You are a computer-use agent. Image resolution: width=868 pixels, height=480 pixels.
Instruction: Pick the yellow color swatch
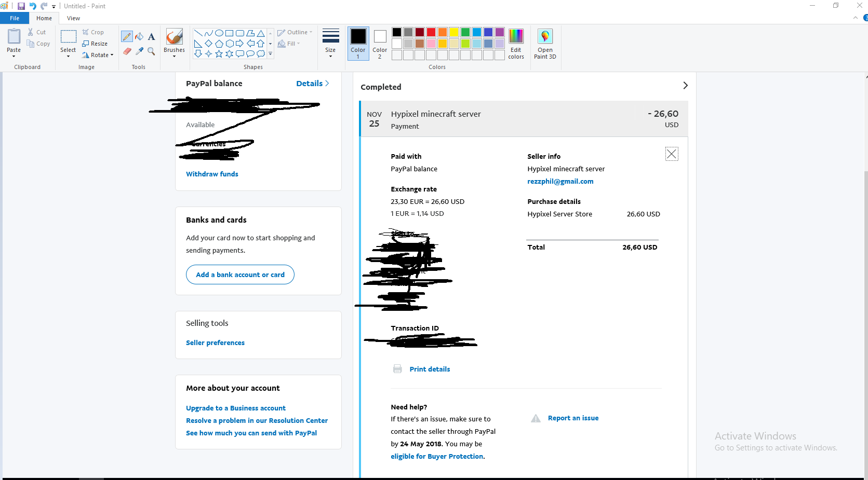pos(454,32)
